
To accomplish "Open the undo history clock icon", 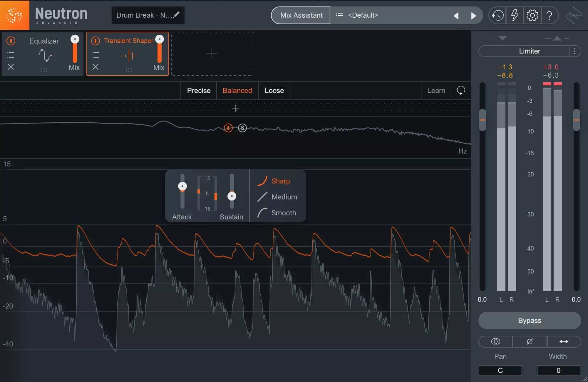I will [497, 15].
